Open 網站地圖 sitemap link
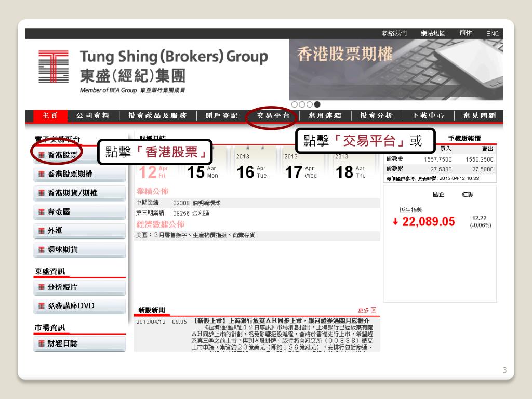 point(433,33)
